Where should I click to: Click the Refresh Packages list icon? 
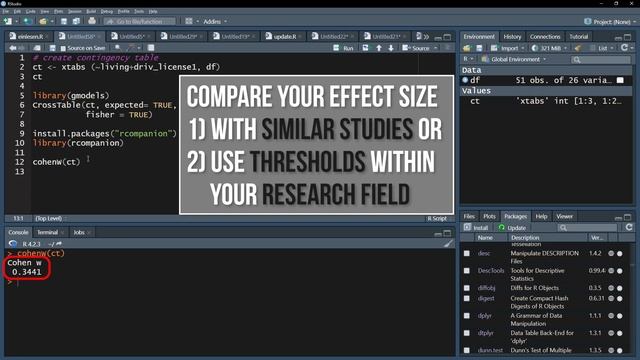coord(629,227)
